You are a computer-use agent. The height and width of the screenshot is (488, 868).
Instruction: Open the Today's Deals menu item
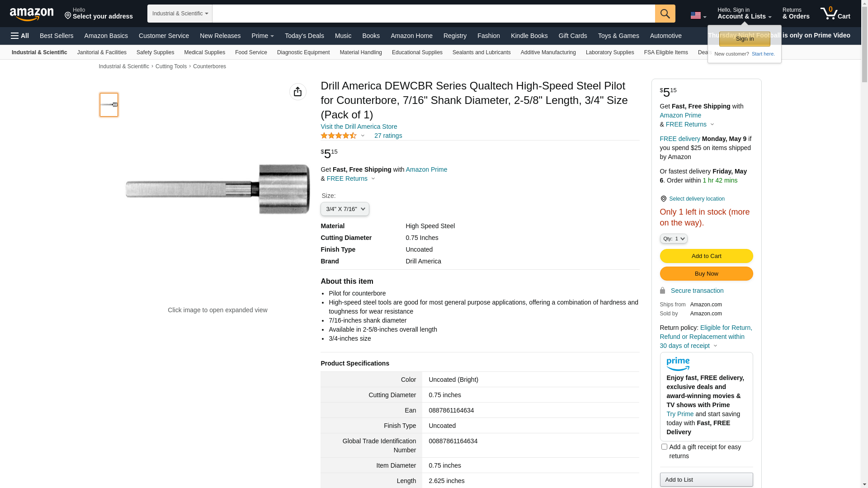(304, 36)
